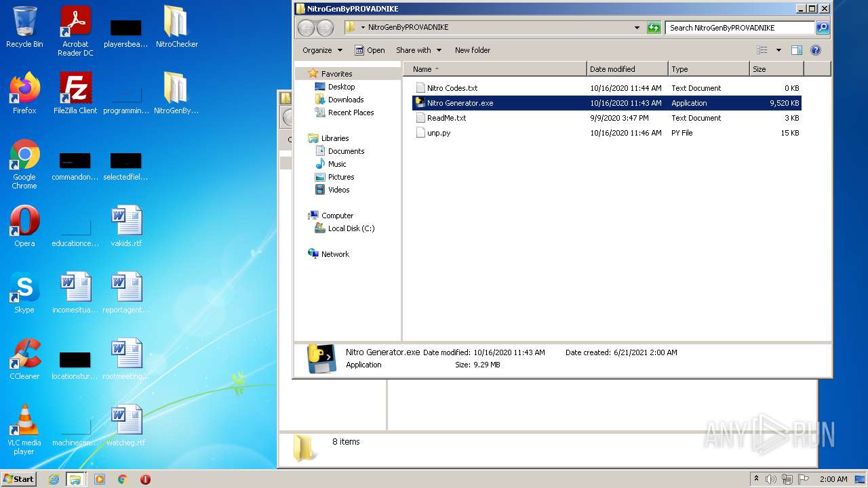Open Windows Media Player taskbar icon
Screen dimensions: 868x488
tap(100, 479)
